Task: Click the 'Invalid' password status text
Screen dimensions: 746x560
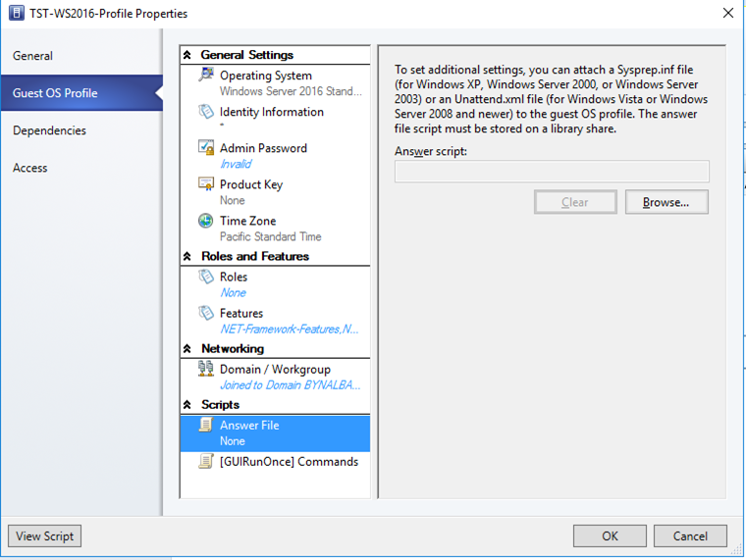Action: click(236, 164)
